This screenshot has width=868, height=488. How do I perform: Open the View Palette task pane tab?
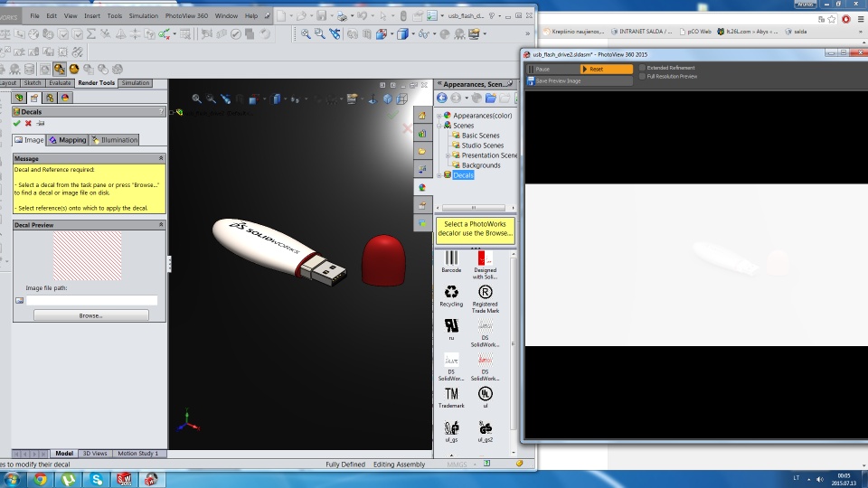tap(422, 169)
